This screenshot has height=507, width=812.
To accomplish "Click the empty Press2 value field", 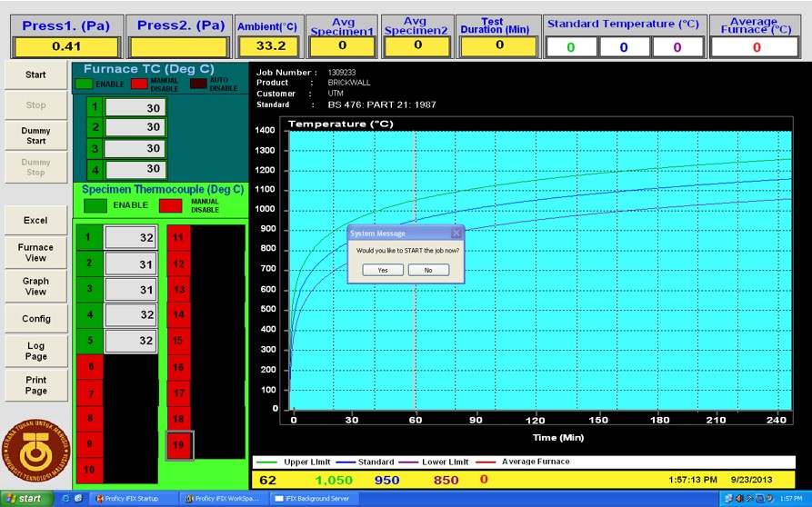I will [178, 46].
